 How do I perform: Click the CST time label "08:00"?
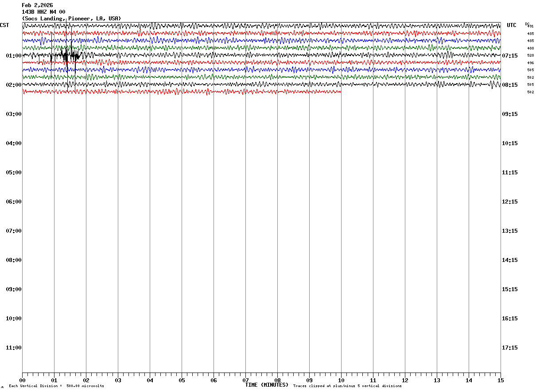coord(14,260)
